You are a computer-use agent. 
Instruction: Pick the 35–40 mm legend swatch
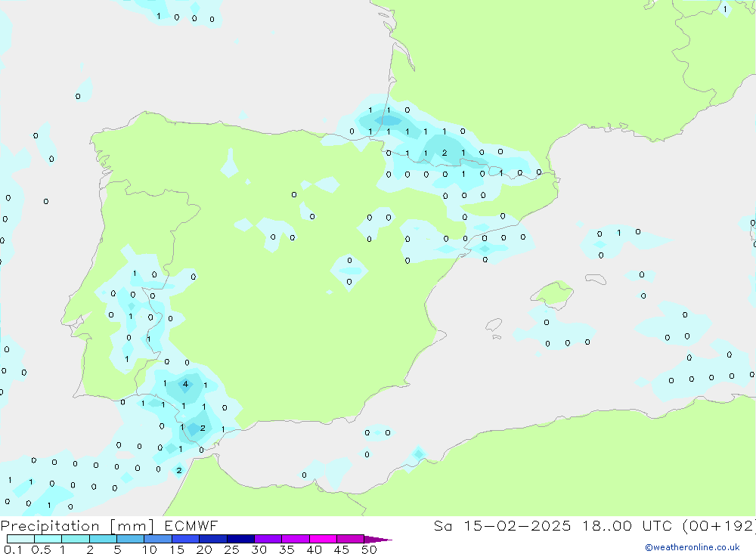click(x=295, y=539)
